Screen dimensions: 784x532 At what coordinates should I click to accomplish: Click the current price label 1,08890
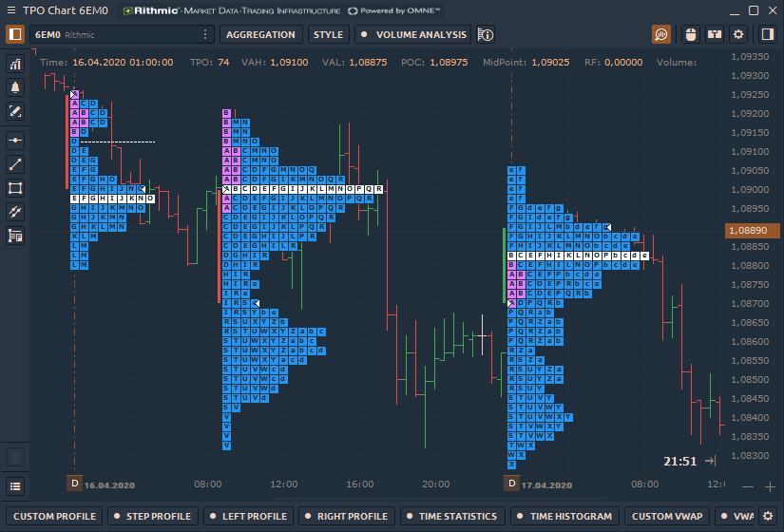tap(752, 231)
